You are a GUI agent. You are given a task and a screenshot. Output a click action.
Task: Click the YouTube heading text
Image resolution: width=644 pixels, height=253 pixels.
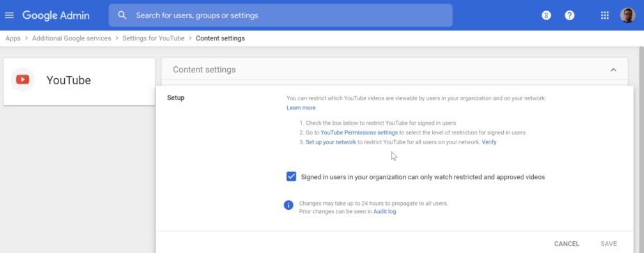click(x=68, y=80)
